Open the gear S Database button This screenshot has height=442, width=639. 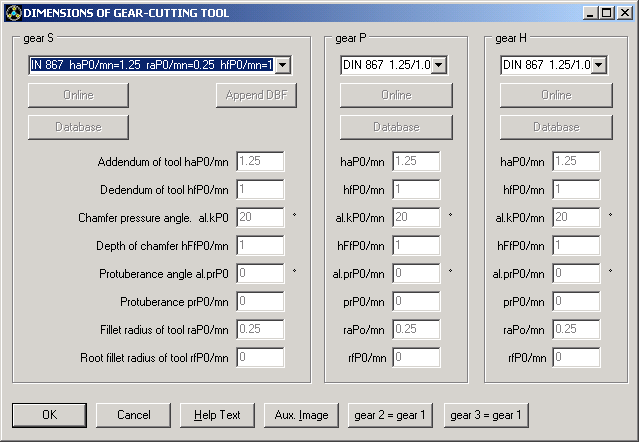pos(78,127)
